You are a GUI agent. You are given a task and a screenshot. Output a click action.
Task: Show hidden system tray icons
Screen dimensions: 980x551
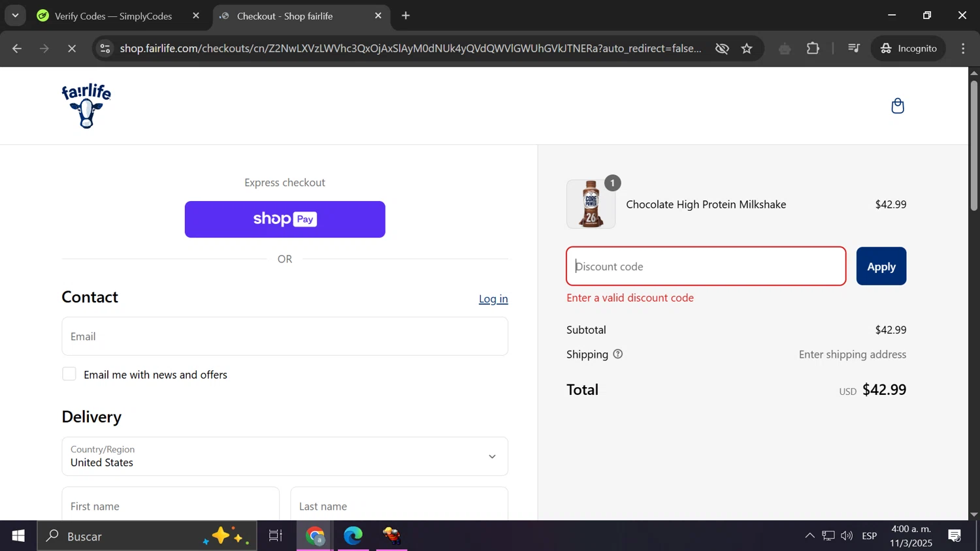809,536
